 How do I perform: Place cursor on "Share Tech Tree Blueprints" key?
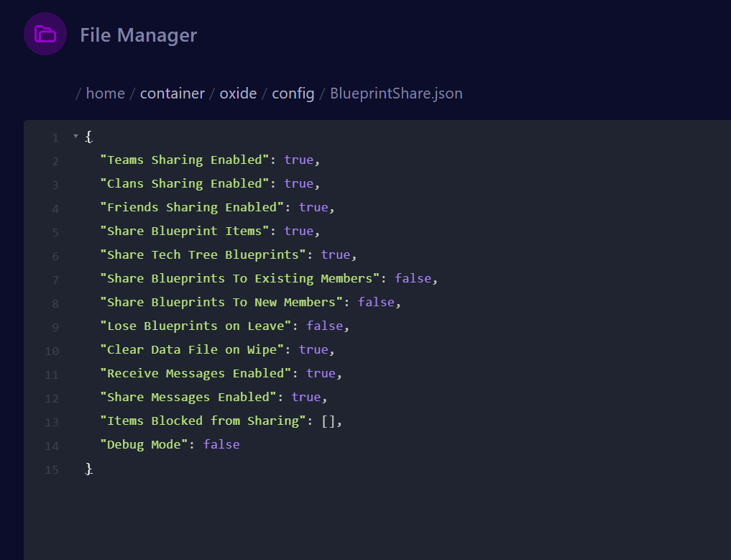click(203, 254)
